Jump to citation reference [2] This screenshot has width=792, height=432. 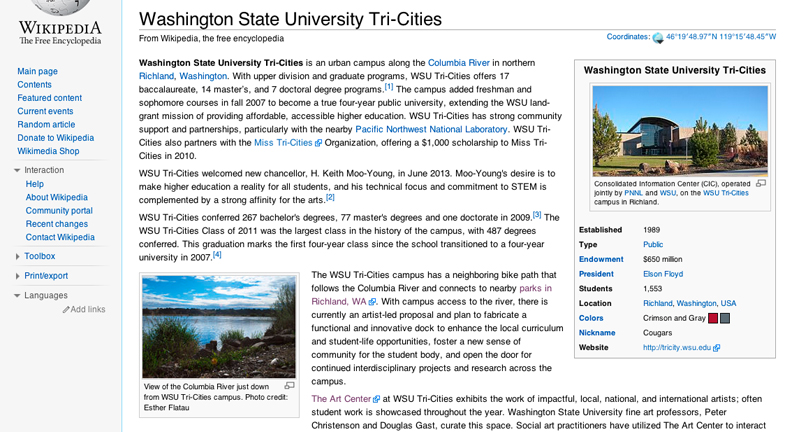330,198
